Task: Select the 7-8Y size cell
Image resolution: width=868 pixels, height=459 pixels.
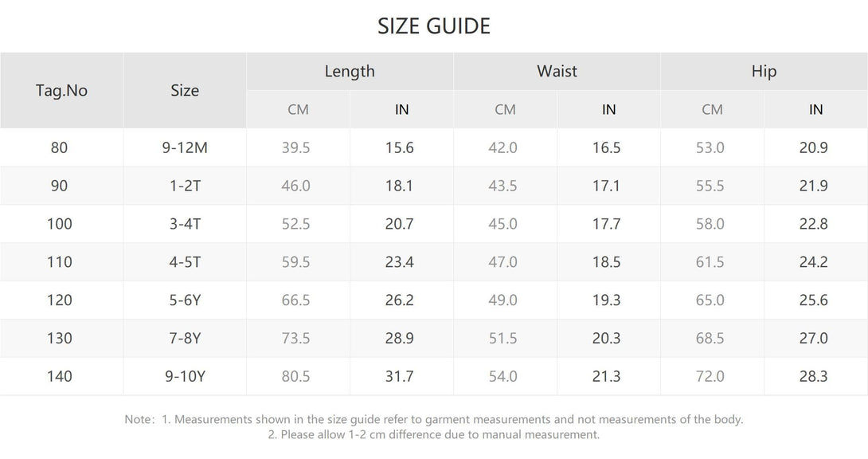Action: 184,339
